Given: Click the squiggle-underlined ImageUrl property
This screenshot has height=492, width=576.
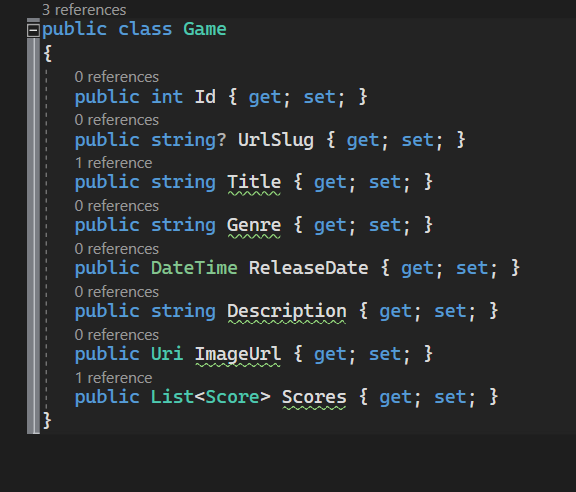Looking at the screenshot, I should point(238,355).
